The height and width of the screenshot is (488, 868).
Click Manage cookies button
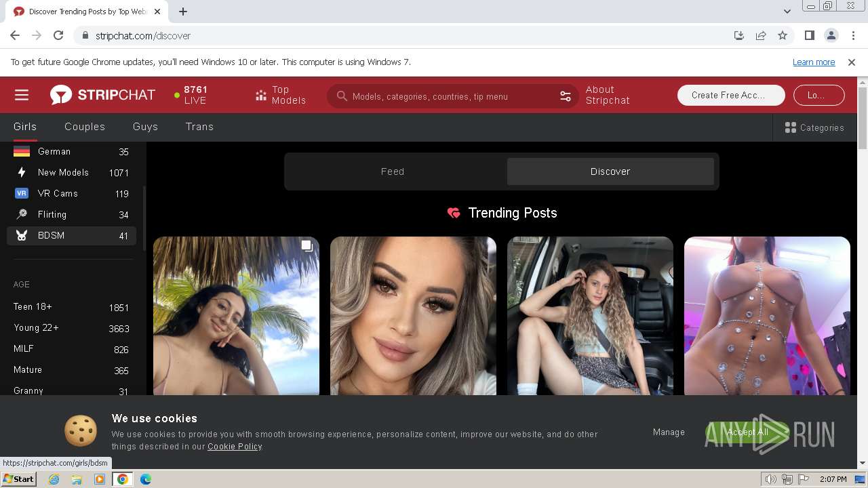669,432
